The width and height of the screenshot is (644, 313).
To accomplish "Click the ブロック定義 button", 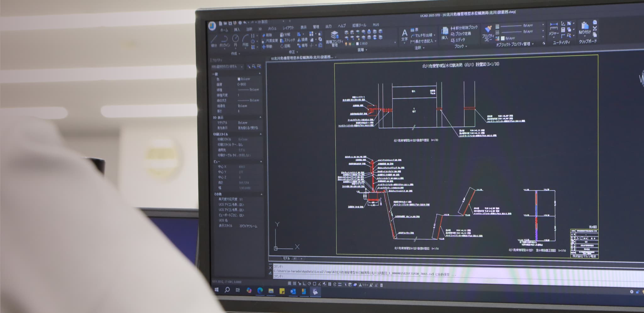I will click(461, 34).
